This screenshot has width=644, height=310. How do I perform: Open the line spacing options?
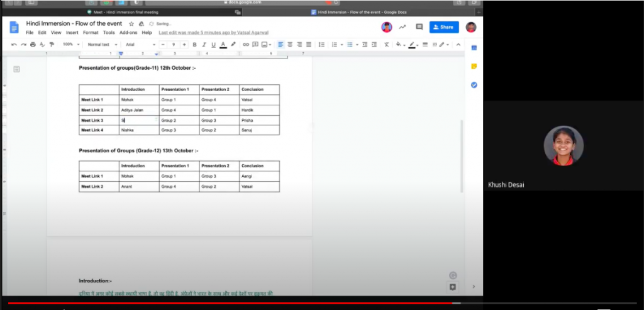point(321,45)
